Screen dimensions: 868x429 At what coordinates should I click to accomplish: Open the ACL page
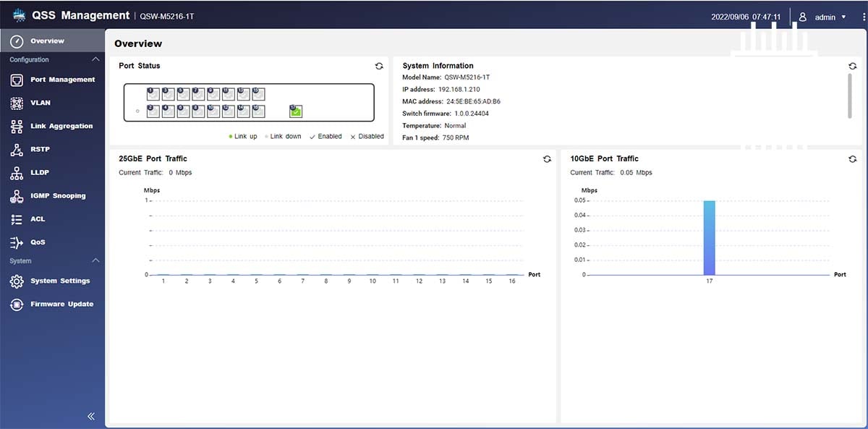pos(52,218)
